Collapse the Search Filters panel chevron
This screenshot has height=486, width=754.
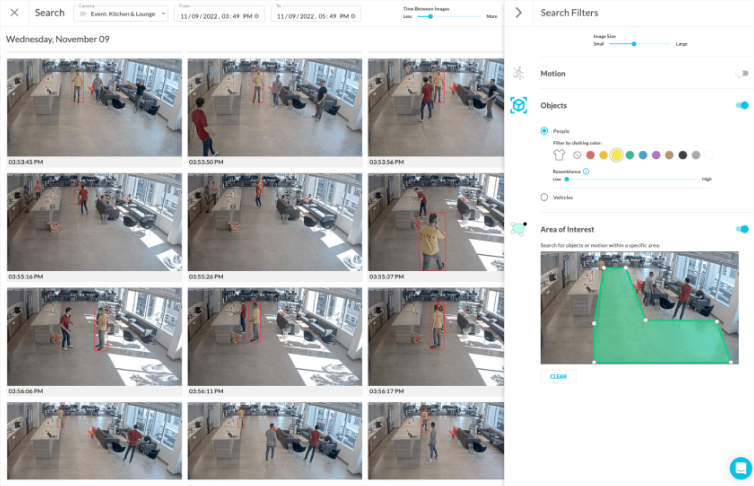point(518,13)
